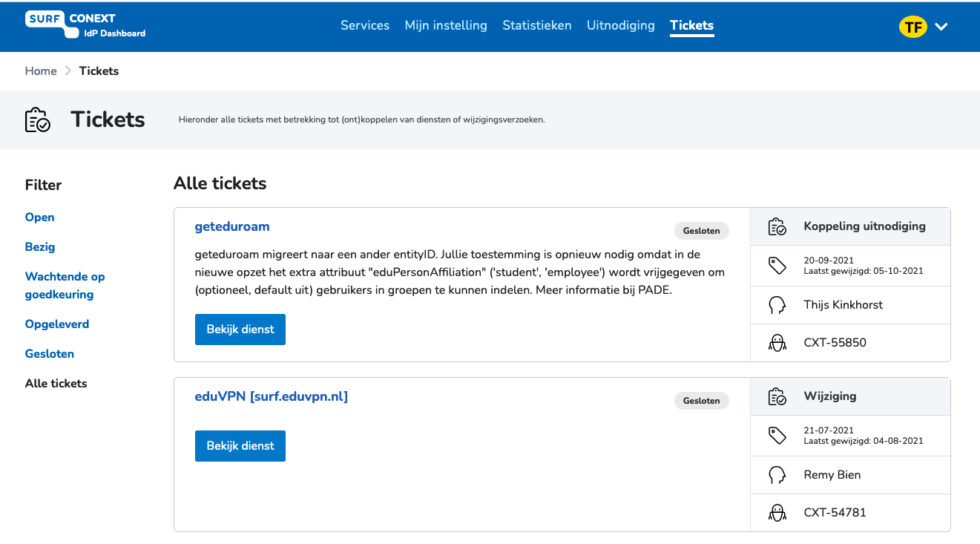
Task: Click the TF user avatar
Action: 913,27
